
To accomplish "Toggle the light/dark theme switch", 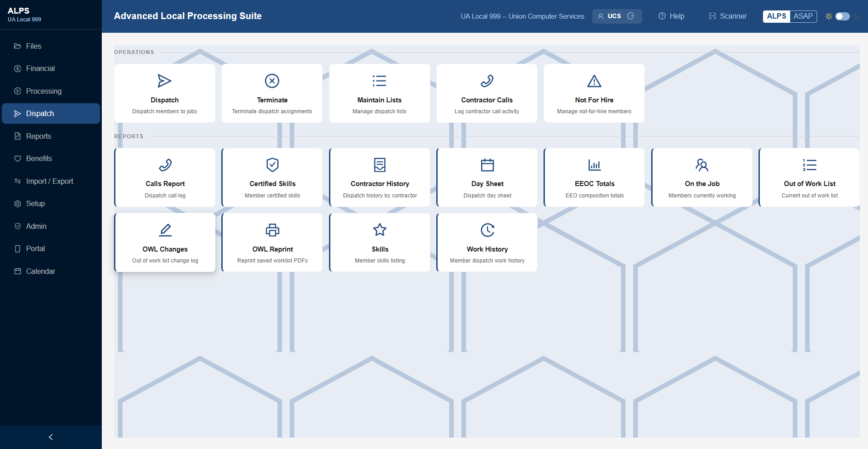I will pyautogui.click(x=842, y=16).
